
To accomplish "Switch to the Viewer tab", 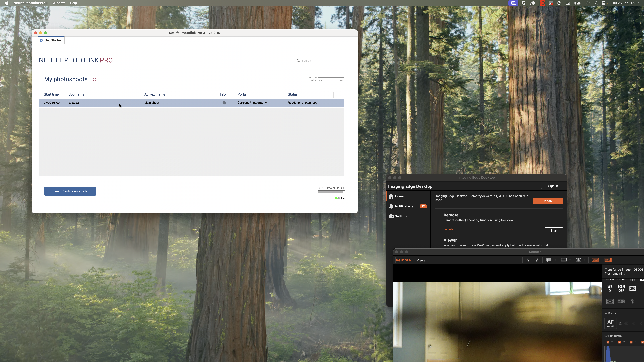I will 421,260.
